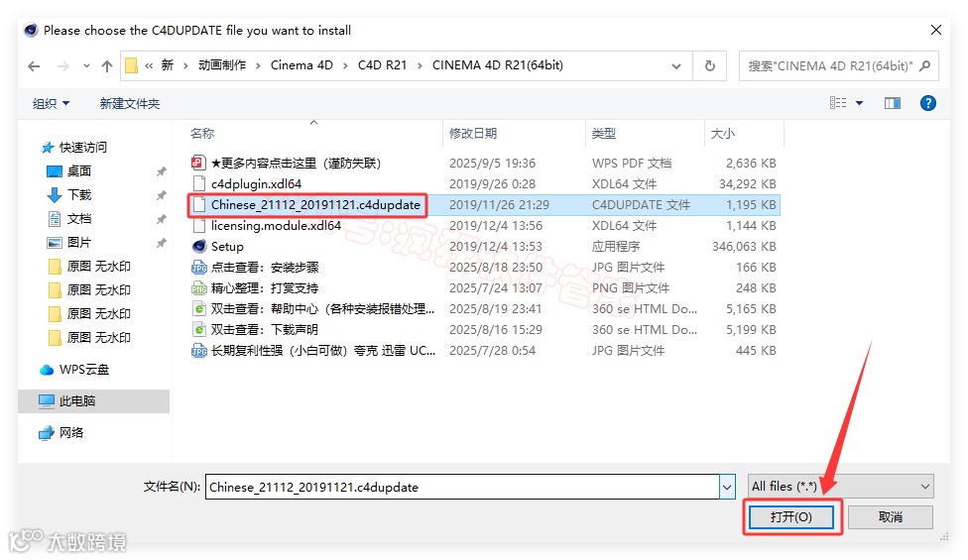968x560 pixels.
Task: Select c4dplugin.xdl64 file
Action: 256,183
